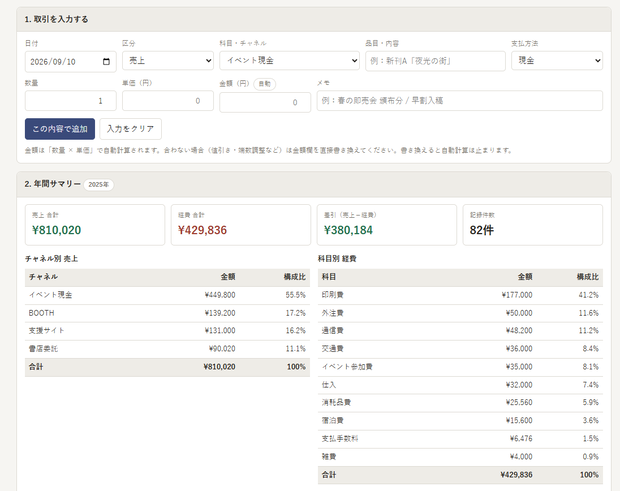The width and height of the screenshot is (620, 491).
Task: Click the チャネル column header
Action: click(43, 277)
